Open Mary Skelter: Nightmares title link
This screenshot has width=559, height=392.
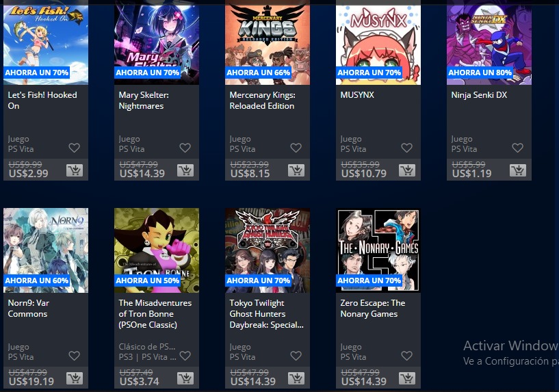[x=144, y=101]
